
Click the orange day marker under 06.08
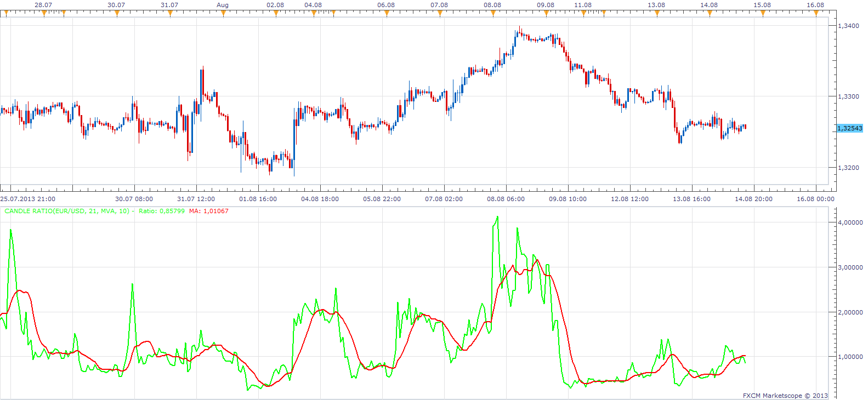click(387, 13)
